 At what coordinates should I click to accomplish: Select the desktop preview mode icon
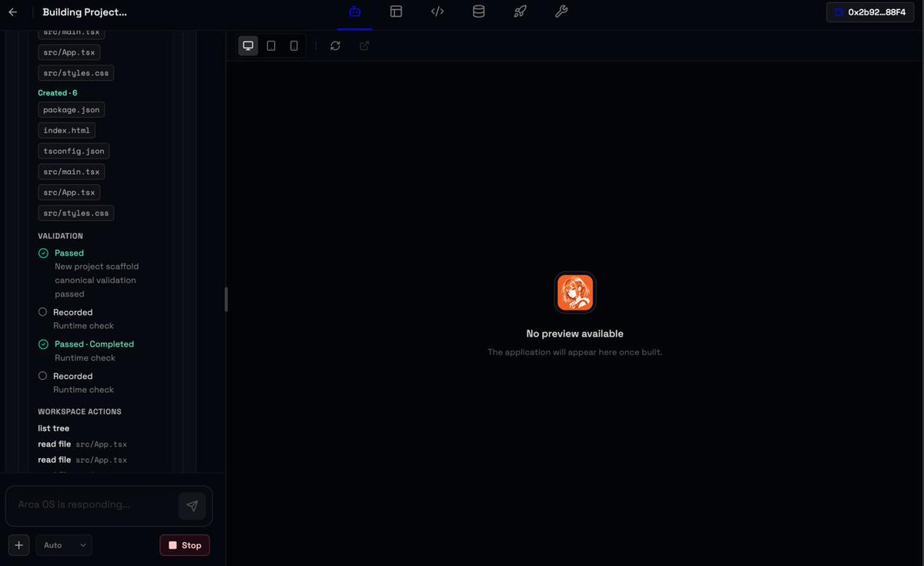tap(248, 45)
